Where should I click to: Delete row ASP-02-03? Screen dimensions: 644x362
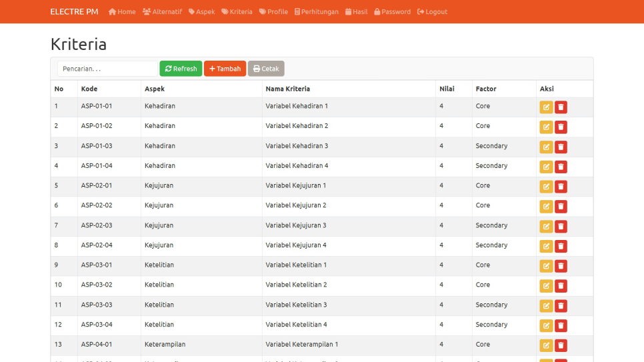(561, 227)
